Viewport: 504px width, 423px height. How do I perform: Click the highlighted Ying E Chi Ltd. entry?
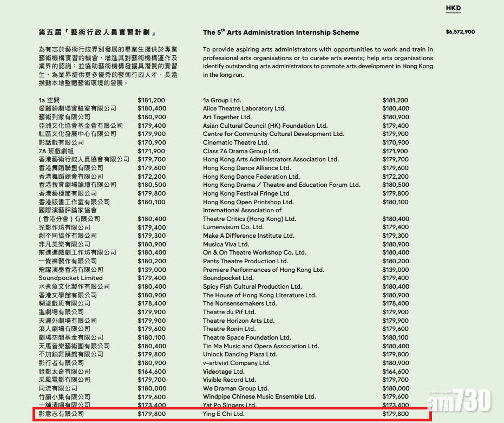click(224, 414)
